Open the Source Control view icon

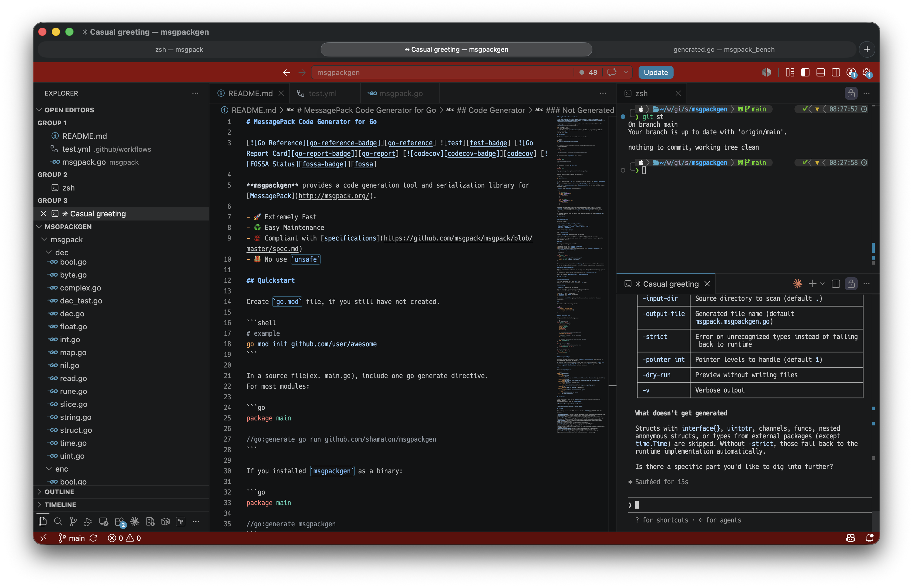point(73,522)
